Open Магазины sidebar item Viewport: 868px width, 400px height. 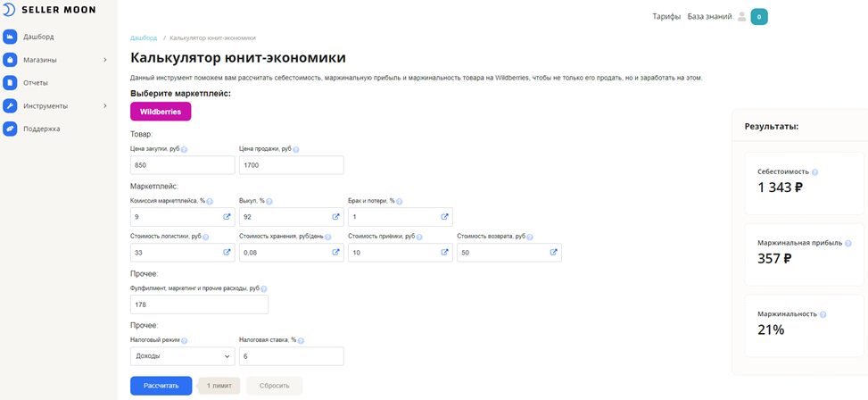coord(40,60)
